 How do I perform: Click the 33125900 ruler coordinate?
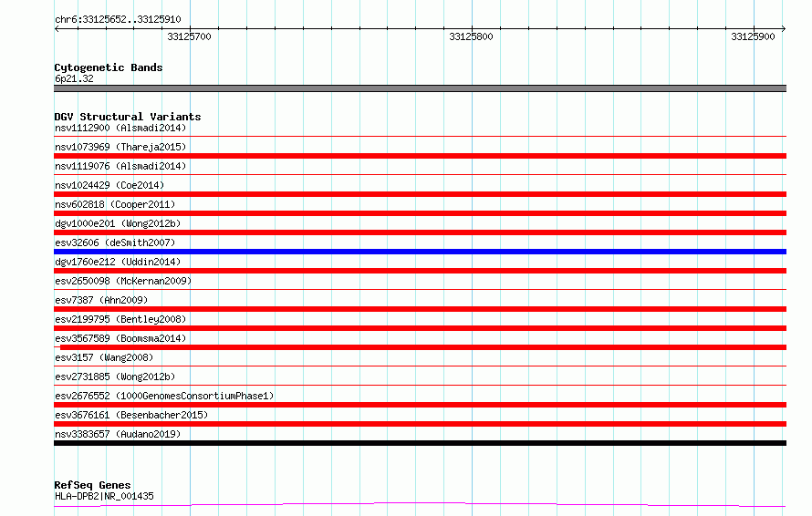[x=753, y=36]
